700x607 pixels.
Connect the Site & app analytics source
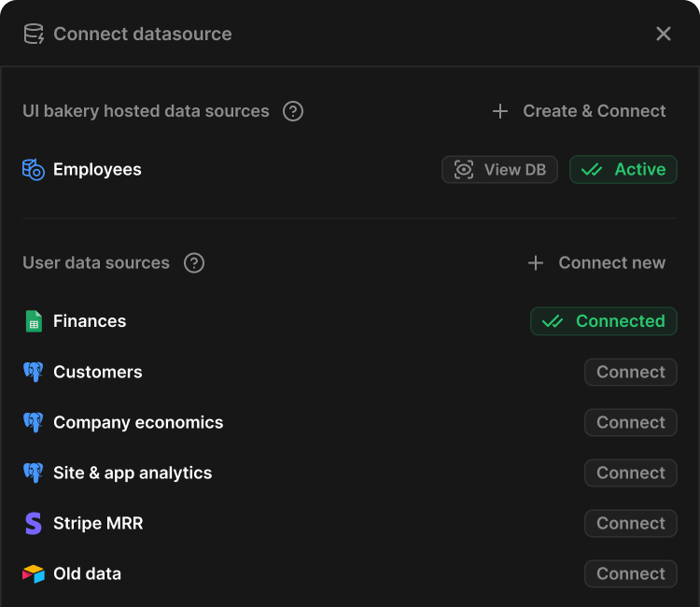click(630, 473)
